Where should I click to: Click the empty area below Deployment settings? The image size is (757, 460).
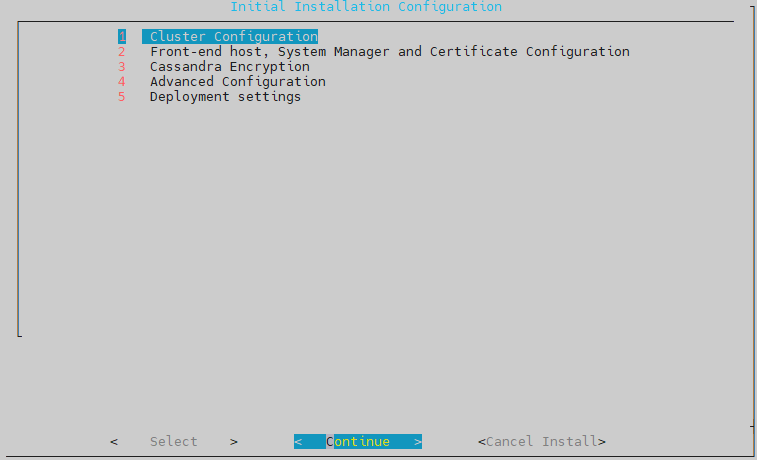coord(380,220)
